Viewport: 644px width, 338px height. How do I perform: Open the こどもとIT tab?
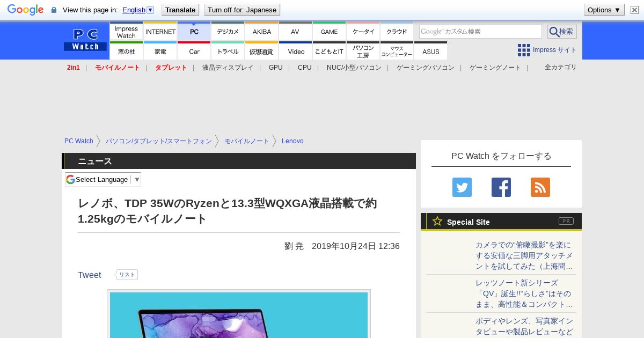(329, 51)
